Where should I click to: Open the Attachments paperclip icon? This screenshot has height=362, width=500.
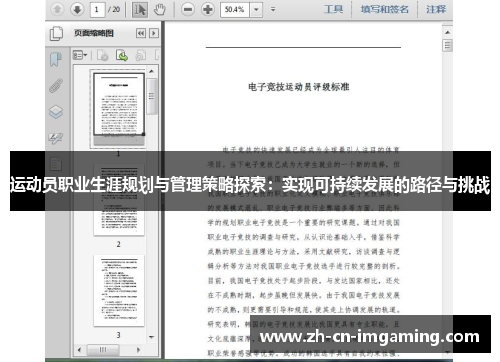pos(56,85)
